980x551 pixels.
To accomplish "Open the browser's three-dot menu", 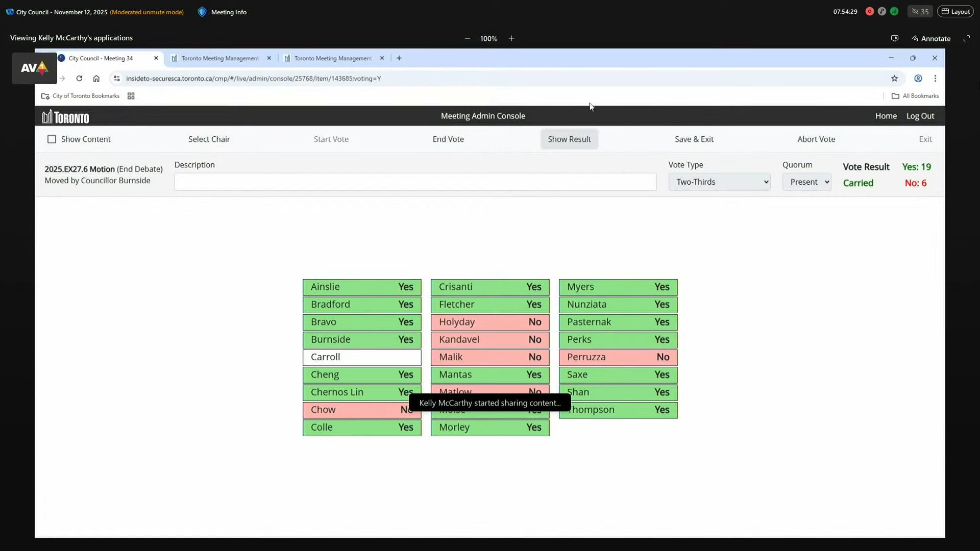I will point(936,78).
